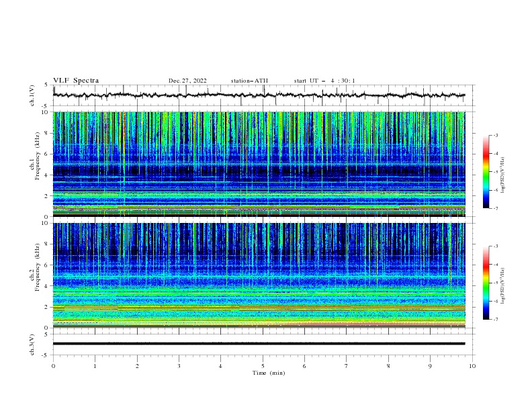Click ch.1 frequency tick "8"
The height and width of the screenshot is (411, 532).
(x=47, y=133)
